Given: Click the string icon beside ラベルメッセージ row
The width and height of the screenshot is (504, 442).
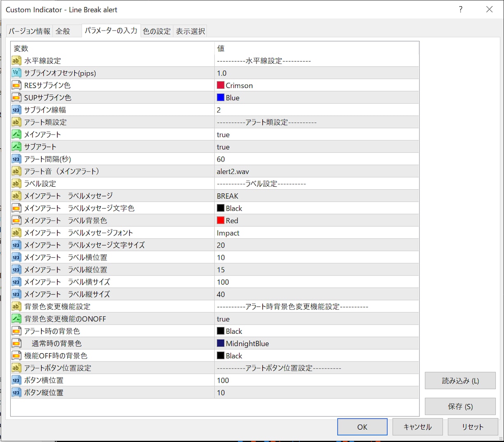Looking at the screenshot, I should pos(16,196).
